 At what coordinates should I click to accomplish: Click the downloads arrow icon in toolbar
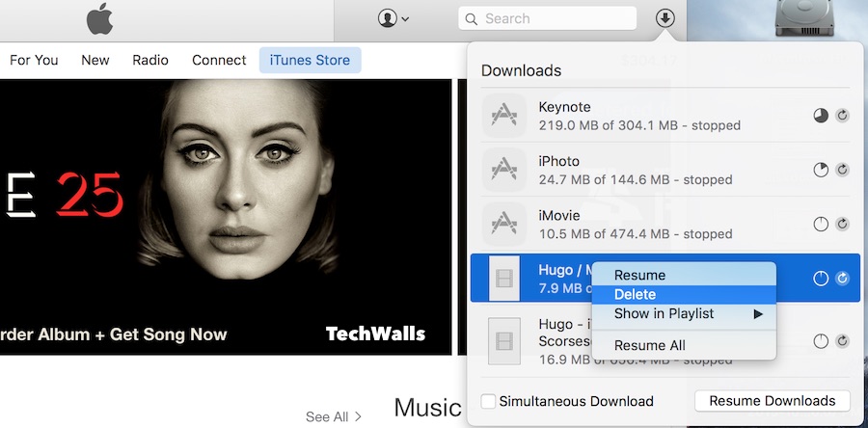(x=665, y=18)
